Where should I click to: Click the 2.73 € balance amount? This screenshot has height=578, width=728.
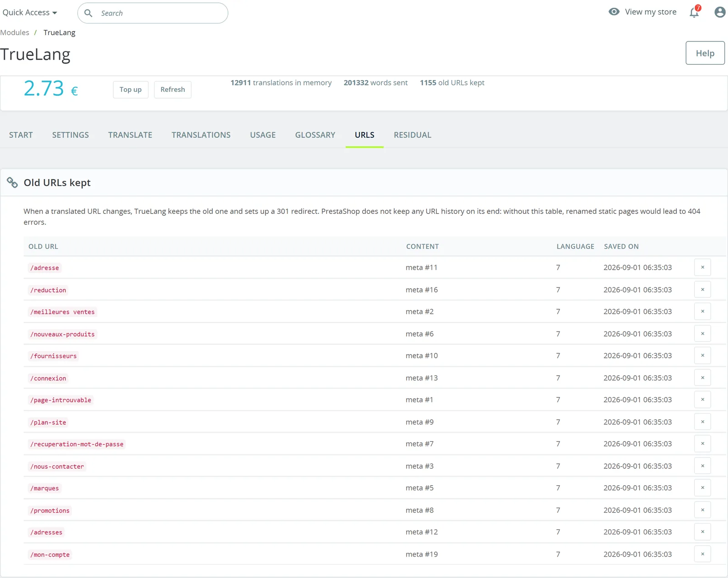[51, 88]
